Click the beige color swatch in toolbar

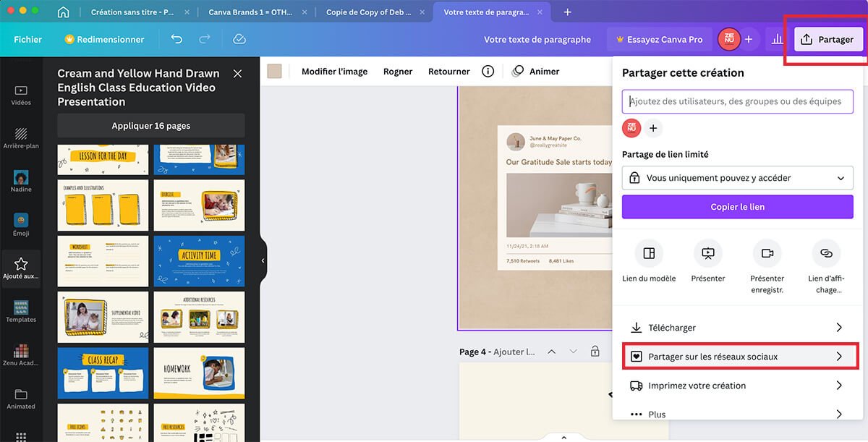(x=274, y=71)
